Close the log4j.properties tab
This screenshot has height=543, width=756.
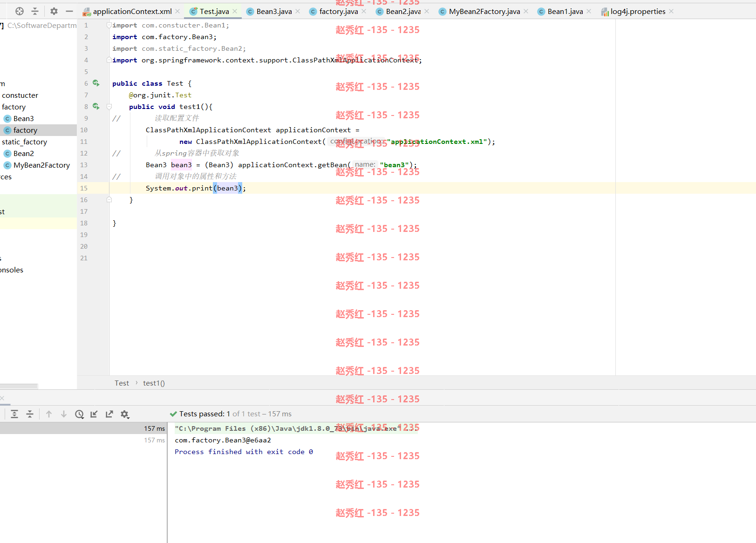pyautogui.click(x=671, y=11)
